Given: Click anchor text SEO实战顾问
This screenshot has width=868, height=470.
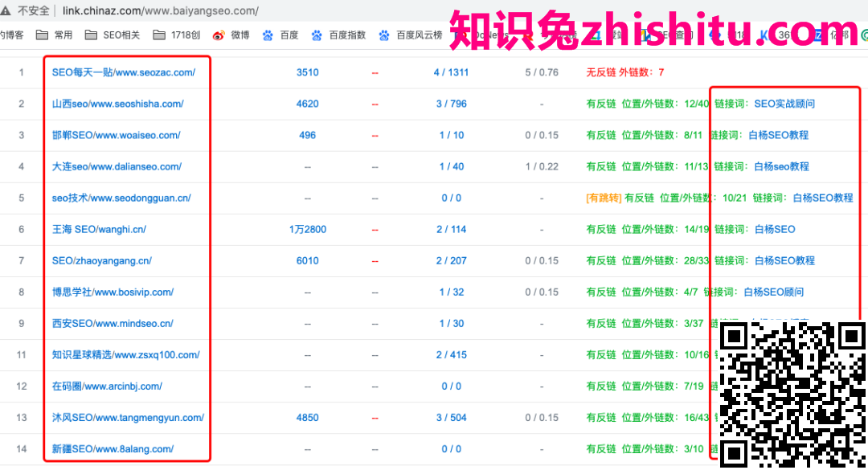Looking at the screenshot, I should (x=784, y=104).
